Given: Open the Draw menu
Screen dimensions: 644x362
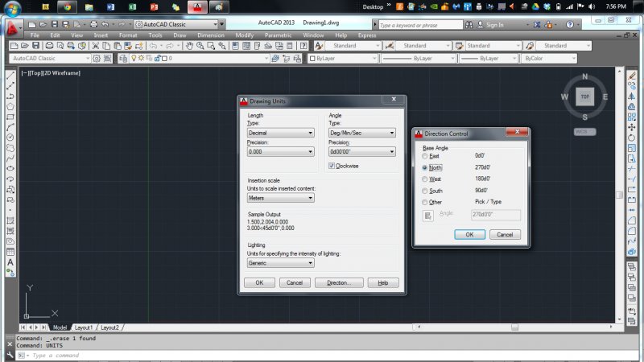Looking at the screenshot, I should coord(180,35).
